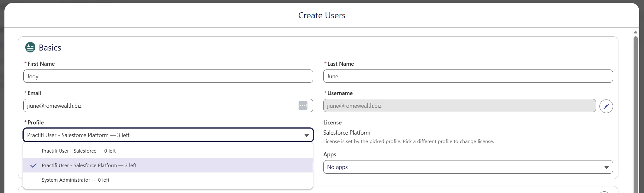Click the pencil icon to edit Username

point(606,106)
